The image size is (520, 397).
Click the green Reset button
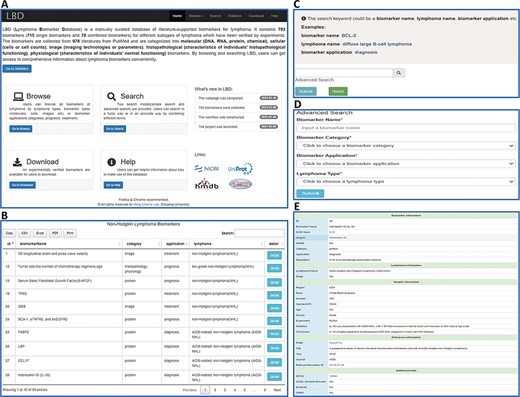[x=338, y=91]
